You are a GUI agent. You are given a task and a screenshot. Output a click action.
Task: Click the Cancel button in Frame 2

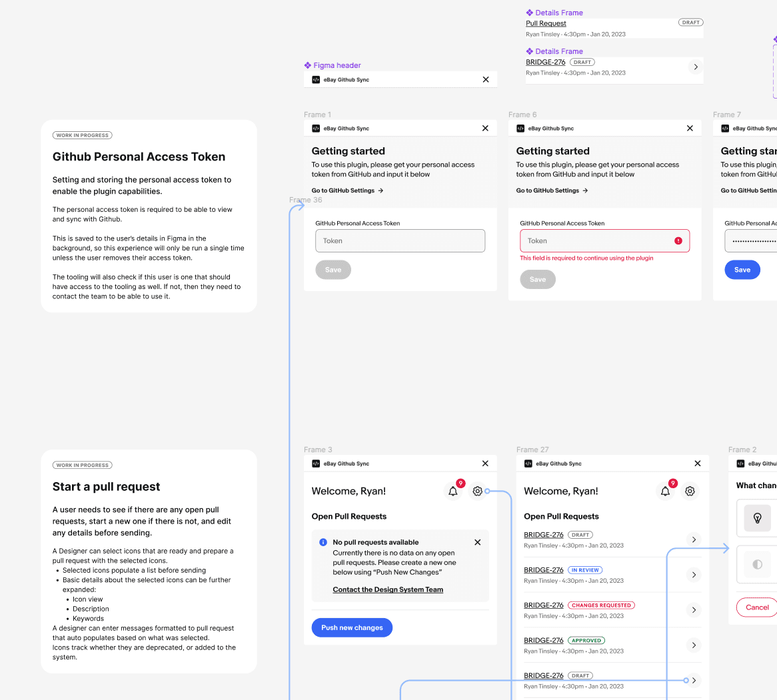coord(757,607)
